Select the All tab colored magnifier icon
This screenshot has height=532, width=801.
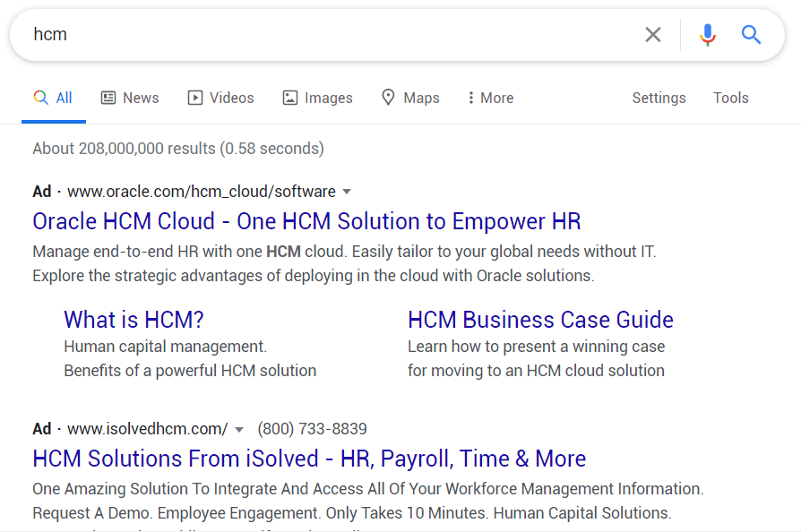click(40, 98)
